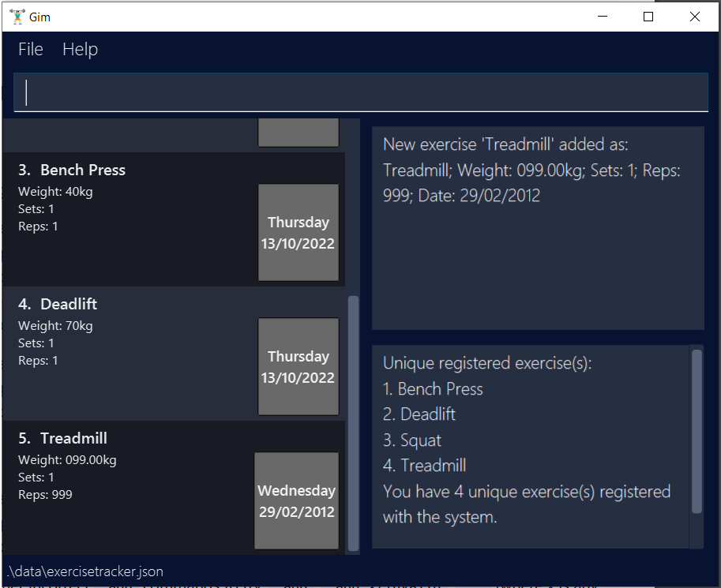Screen dimensions: 721x588
Task: Select 'Bench Press' in the unique exercises list
Action: click(x=433, y=388)
